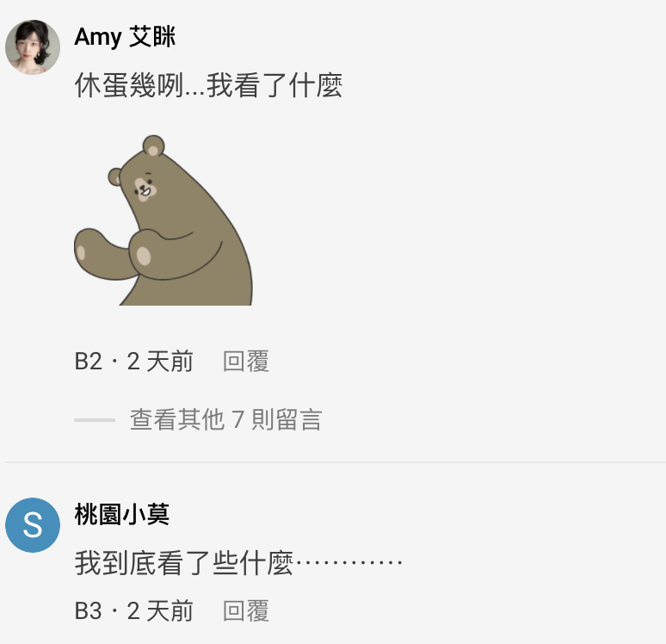Select the comment text 休蛋幾咧...我看了什麼

208,85
